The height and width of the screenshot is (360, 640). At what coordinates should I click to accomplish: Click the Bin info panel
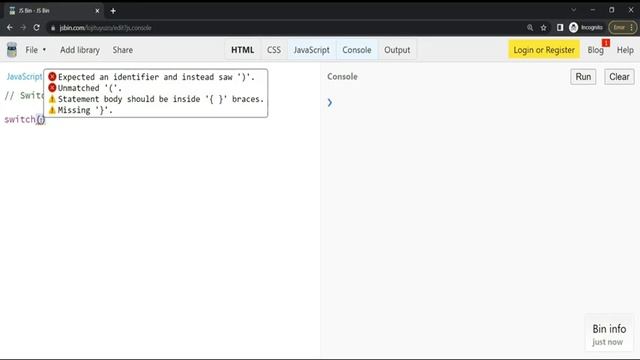pyautogui.click(x=609, y=334)
